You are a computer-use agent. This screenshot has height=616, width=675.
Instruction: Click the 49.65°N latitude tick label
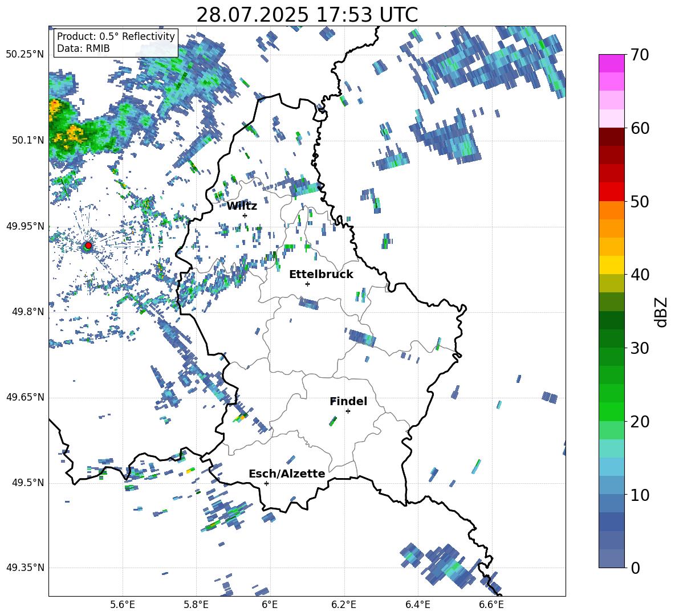[25, 397]
